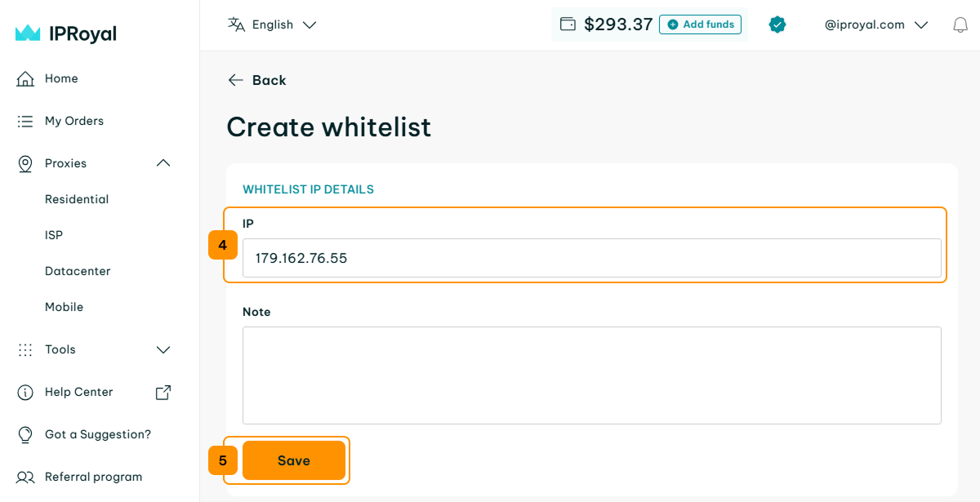
Task: Open the notifications bell
Action: pos(960,25)
